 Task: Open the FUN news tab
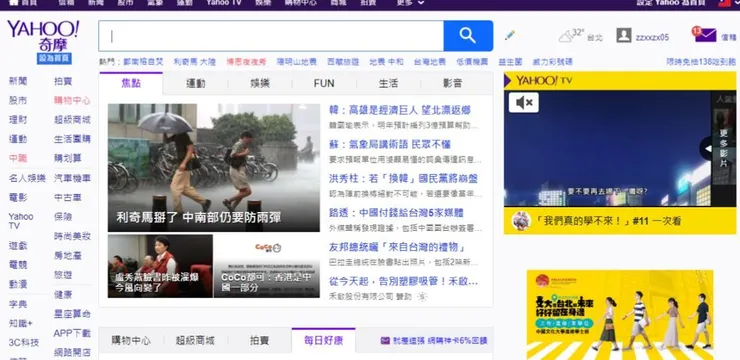pyautogui.click(x=324, y=84)
